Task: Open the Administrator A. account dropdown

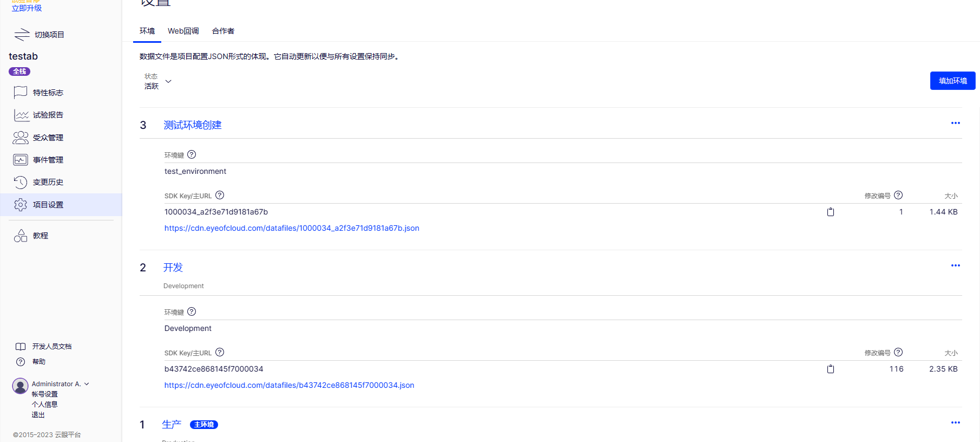Action: click(86, 384)
